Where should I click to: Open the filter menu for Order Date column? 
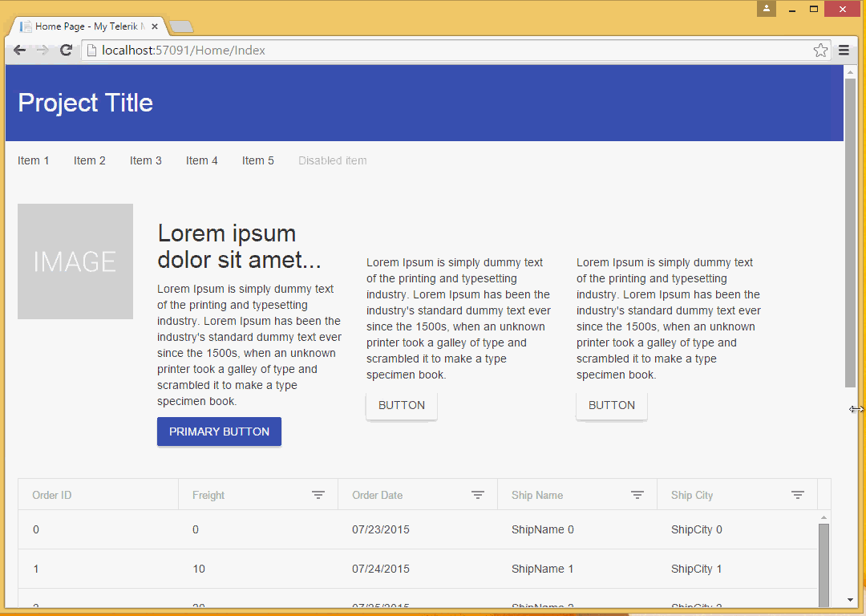point(478,495)
